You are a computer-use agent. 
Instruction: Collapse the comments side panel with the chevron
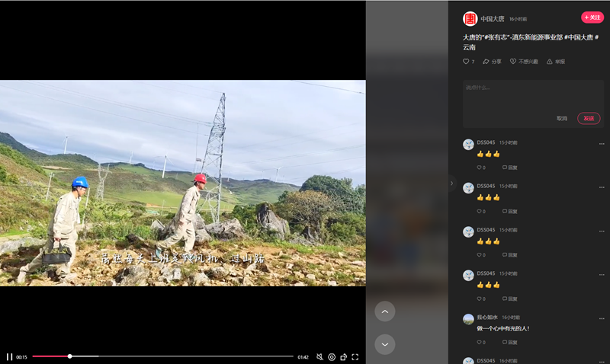pyautogui.click(x=451, y=183)
